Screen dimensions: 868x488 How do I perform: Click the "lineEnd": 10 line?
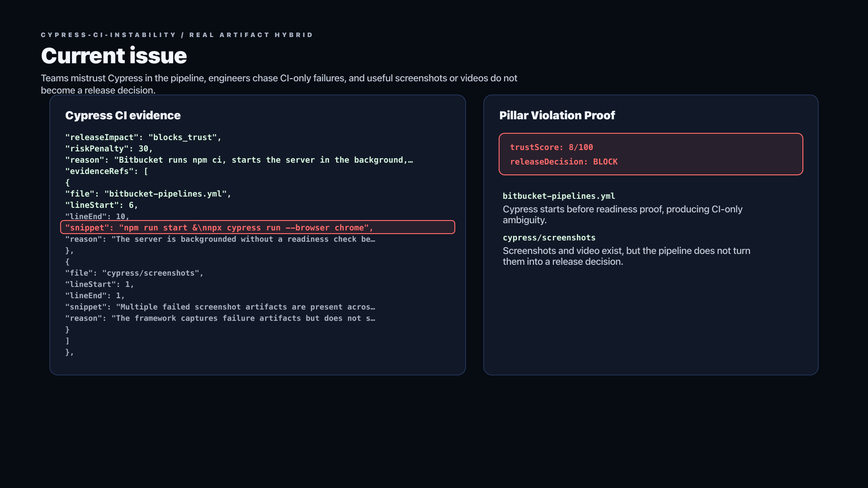(97, 216)
